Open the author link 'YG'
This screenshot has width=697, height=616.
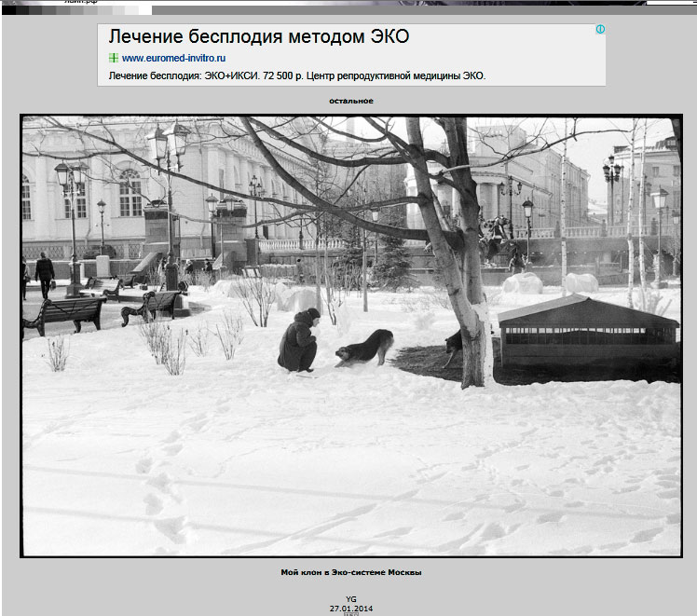[351, 599]
